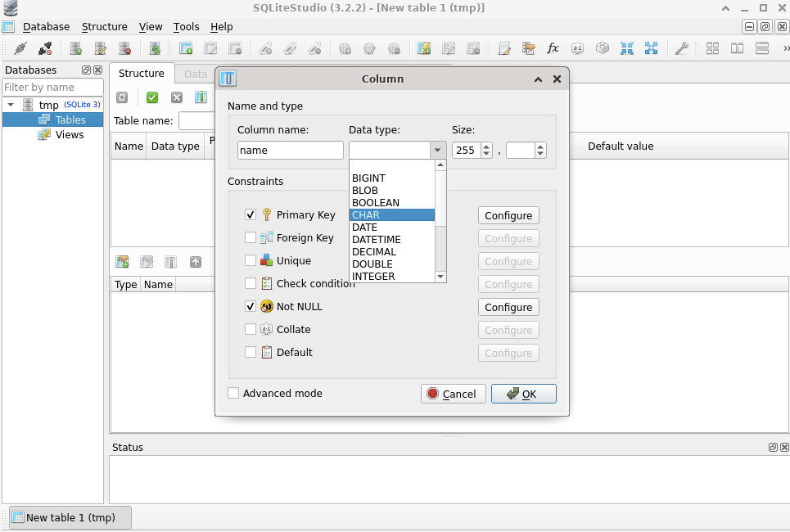Open the collations editor icon
Screen dimensions: 790x532
click(577, 47)
